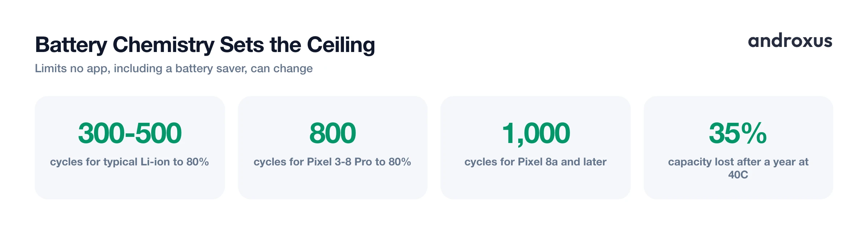
Task: Click '80%' in the Pixel 3-8 Pro label
Action: coord(400,161)
